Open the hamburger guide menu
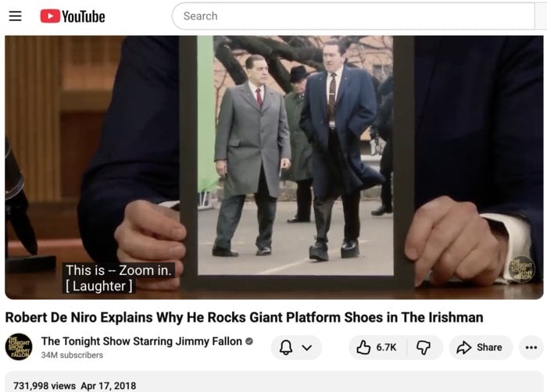547x392 pixels. point(15,16)
